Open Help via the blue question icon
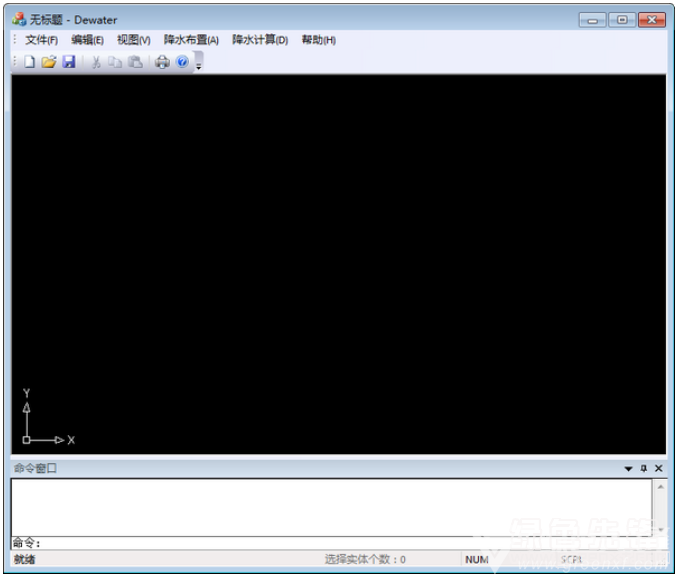 [182, 62]
